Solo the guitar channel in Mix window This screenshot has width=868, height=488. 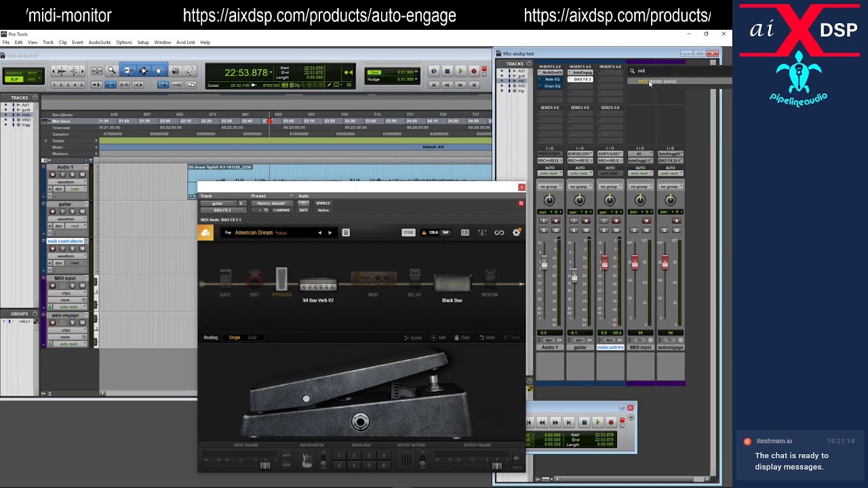click(x=574, y=230)
